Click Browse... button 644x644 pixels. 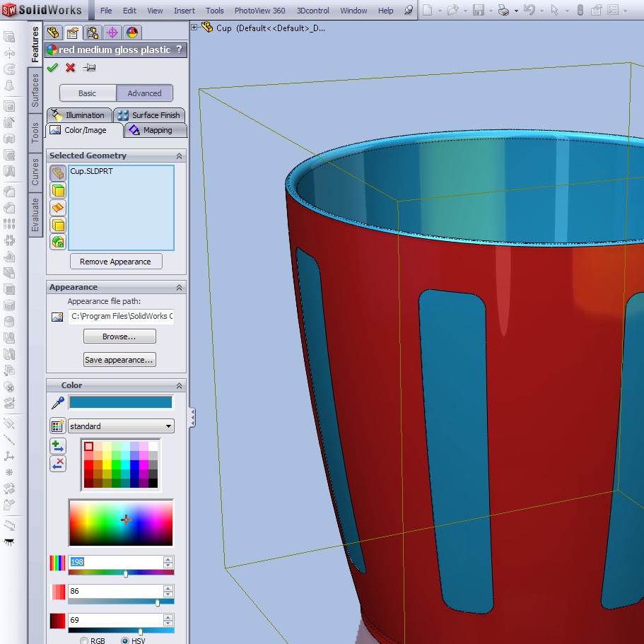click(x=119, y=336)
